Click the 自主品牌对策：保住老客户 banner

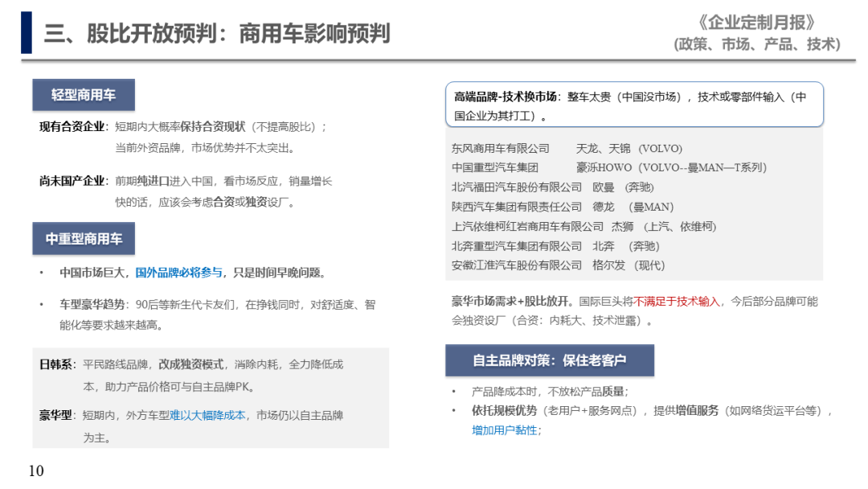point(550,360)
